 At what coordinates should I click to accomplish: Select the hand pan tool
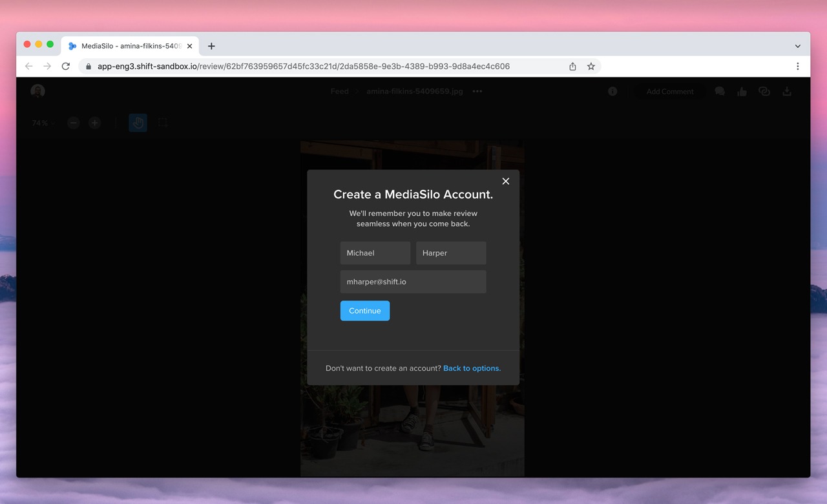click(x=138, y=123)
